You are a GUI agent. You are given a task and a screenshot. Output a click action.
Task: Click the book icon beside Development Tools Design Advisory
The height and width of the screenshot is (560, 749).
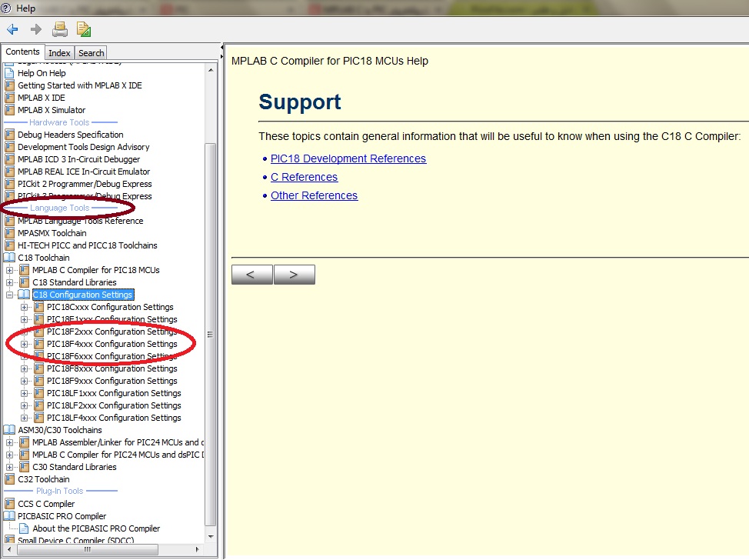coord(9,147)
